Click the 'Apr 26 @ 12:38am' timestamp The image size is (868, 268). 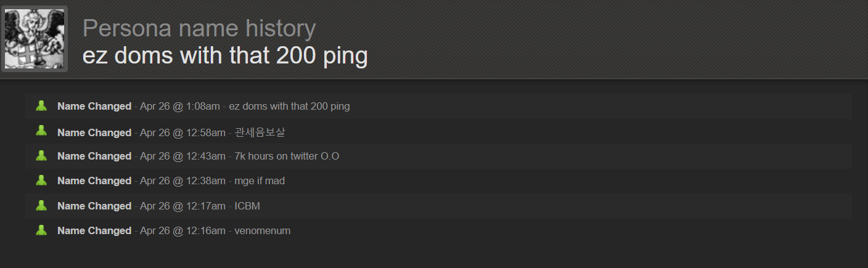(182, 181)
